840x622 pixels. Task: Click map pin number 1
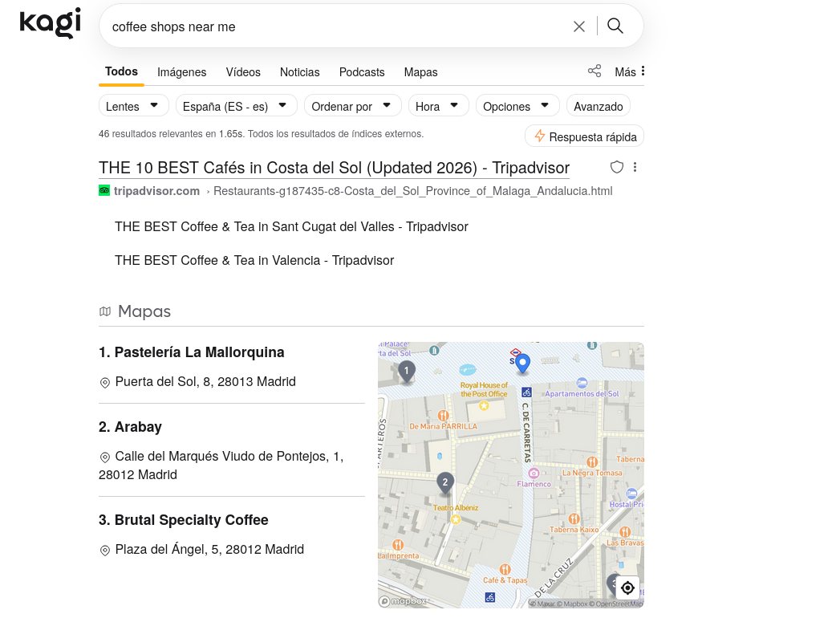point(407,372)
